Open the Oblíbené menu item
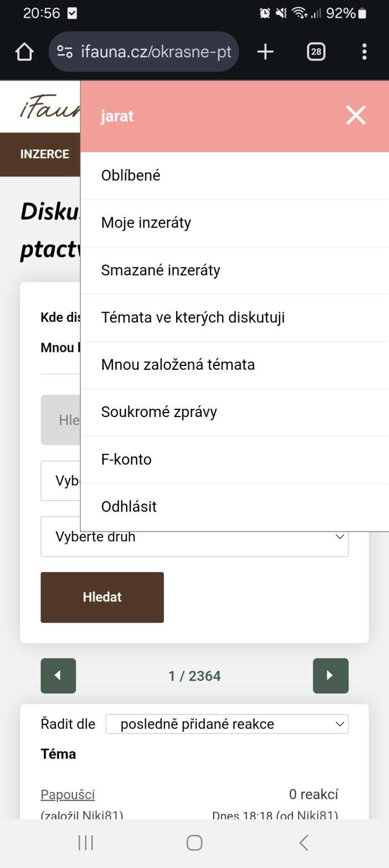The height and width of the screenshot is (868, 389). pos(131,176)
